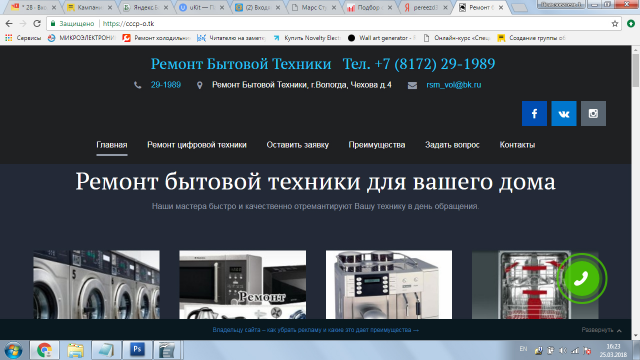Open the washing machines thumbnail
640x360 pixels.
[x=96, y=284]
